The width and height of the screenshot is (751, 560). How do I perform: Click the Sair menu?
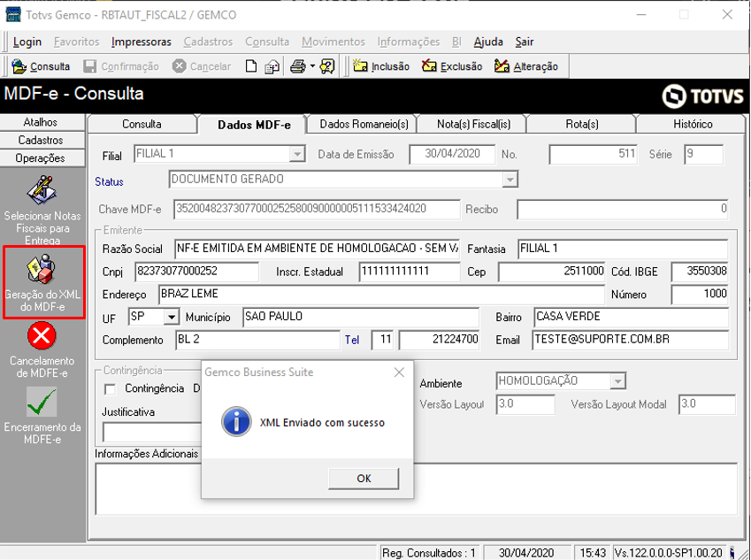[x=525, y=42]
